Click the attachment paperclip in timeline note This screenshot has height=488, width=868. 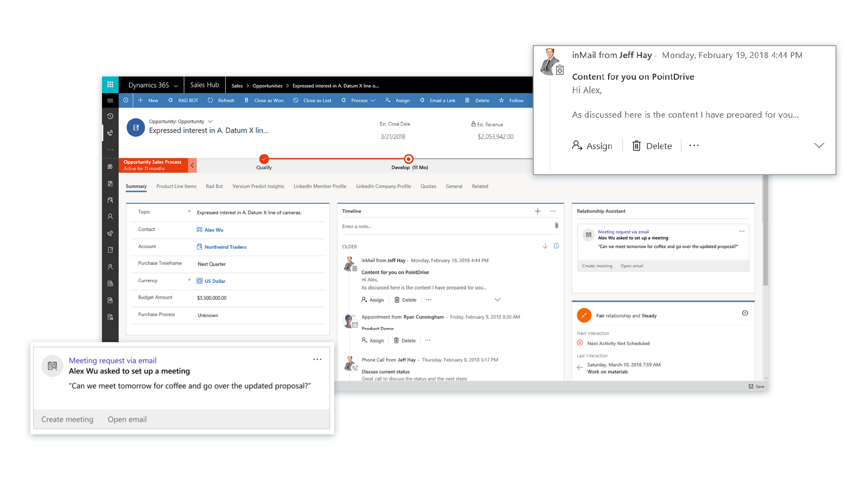click(556, 226)
